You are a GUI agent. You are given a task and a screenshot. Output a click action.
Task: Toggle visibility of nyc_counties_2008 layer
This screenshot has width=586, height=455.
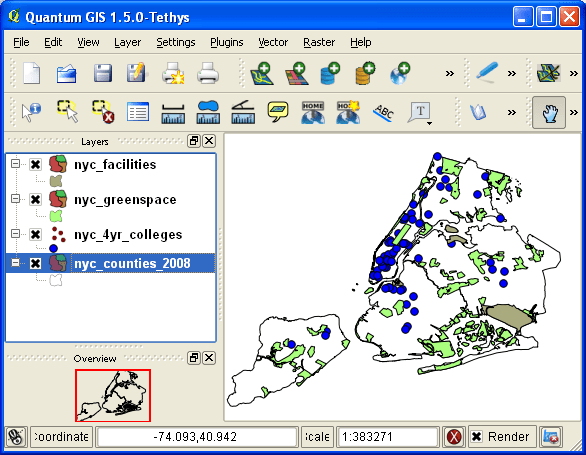[36, 263]
